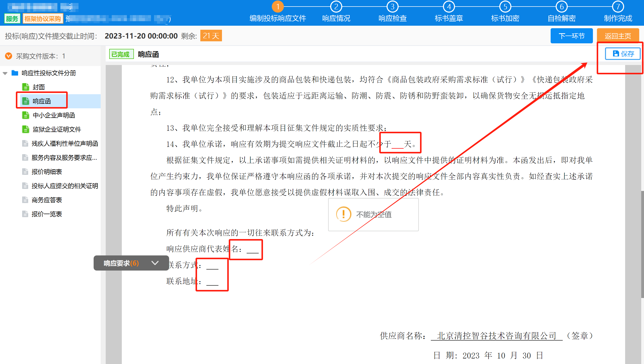
Task: Click the bold 响应函 document title
Action: (148, 54)
